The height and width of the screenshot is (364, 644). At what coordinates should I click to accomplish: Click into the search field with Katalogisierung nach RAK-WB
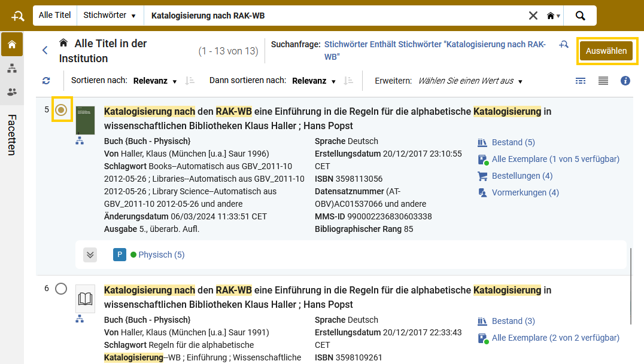coord(335,16)
